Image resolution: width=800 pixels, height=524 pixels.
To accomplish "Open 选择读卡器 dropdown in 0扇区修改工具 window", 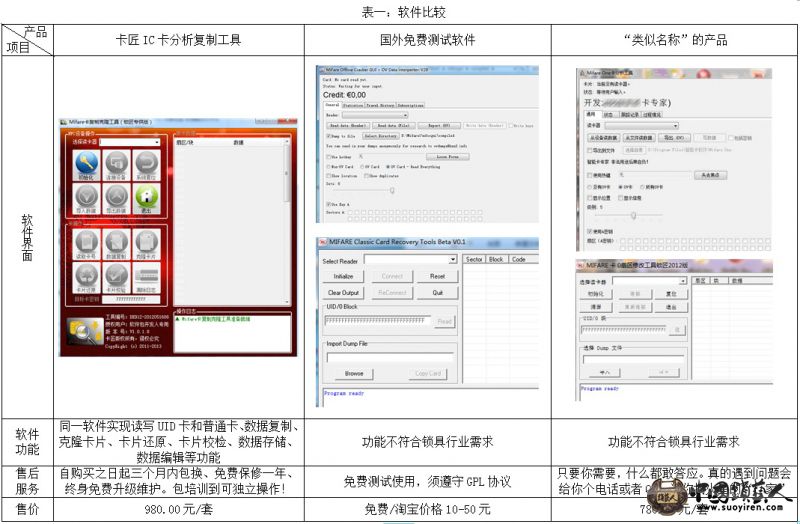I will coord(649,281).
